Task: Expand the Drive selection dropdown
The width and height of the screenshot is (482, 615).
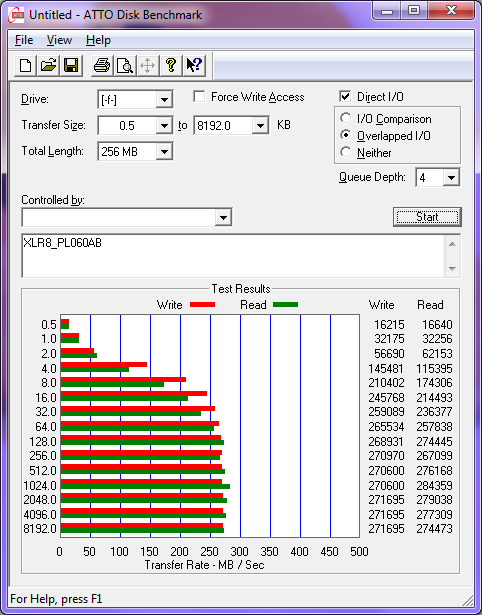Action: [x=164, y=100]
